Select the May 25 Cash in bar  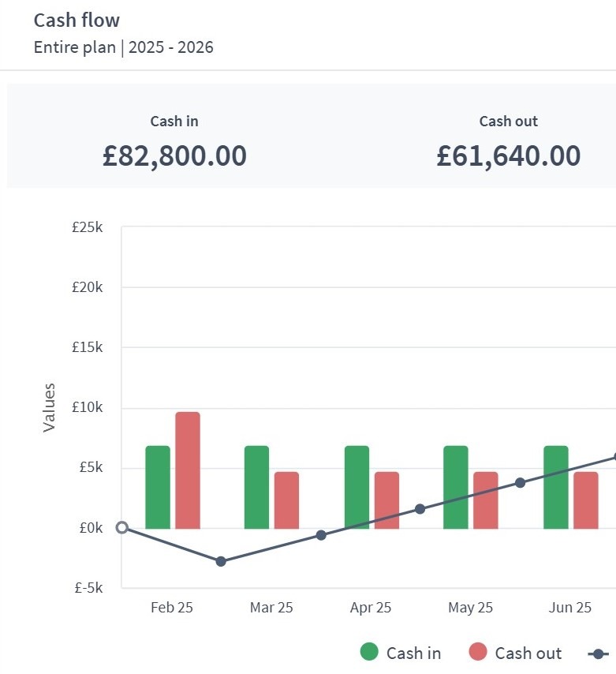tap(456, 487)
